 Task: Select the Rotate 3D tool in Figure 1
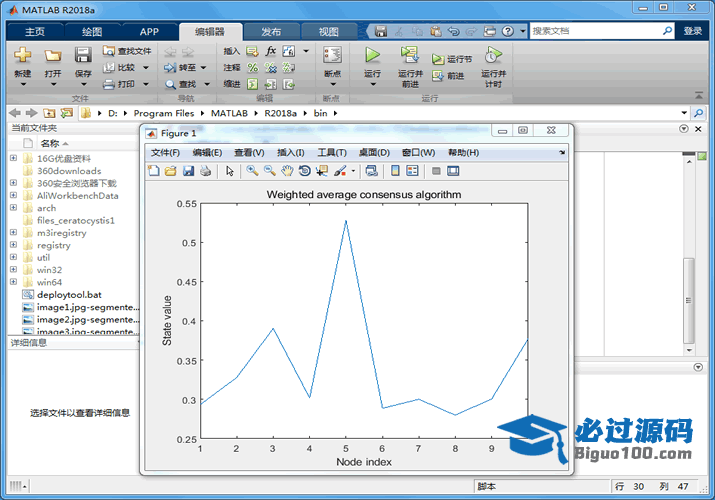[305, 171]
